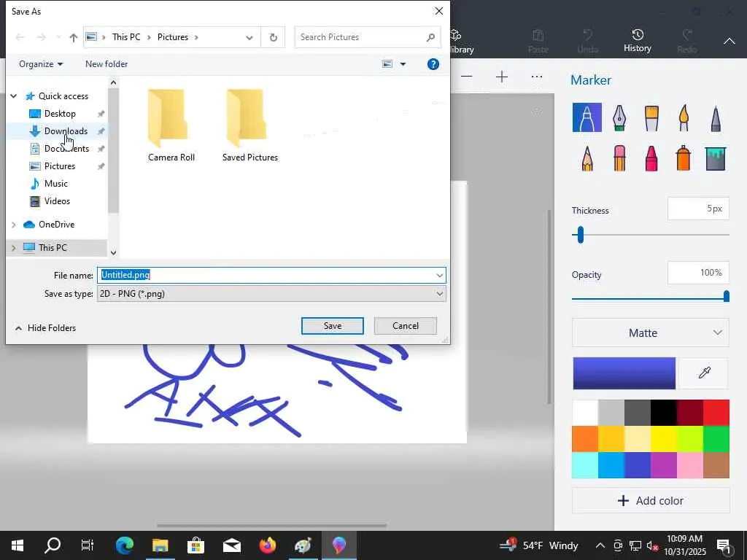Select the Pixel pen tool

click(x=716, y=117)
